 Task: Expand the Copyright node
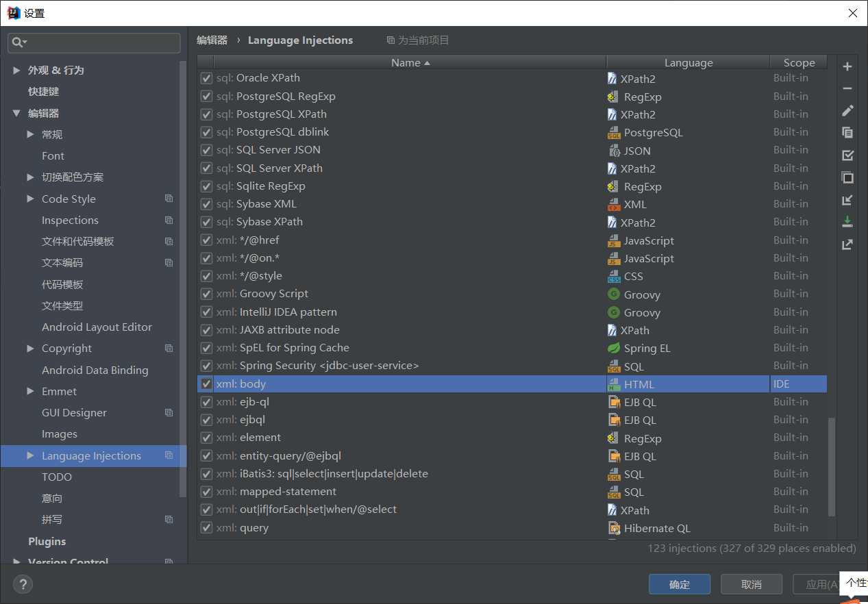pos(30,348)
